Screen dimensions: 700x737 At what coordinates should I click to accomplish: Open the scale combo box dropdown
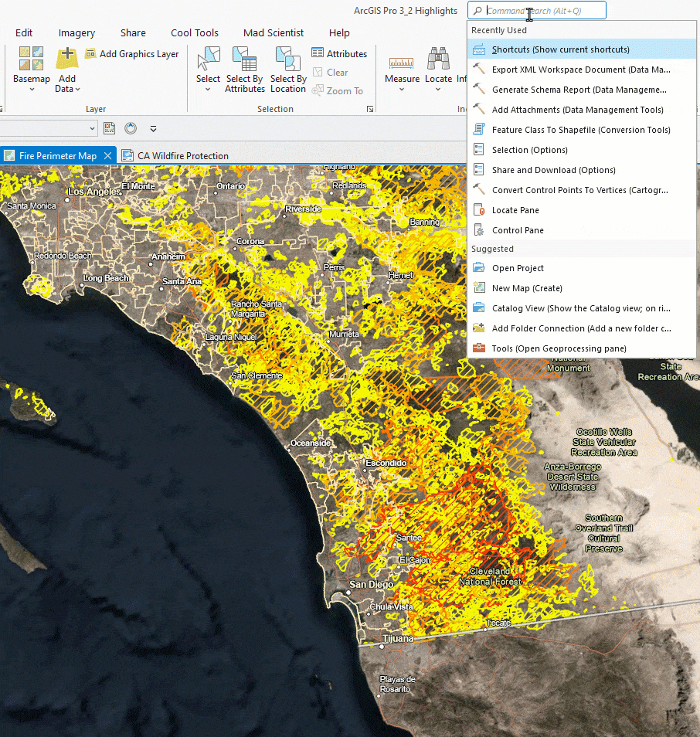coord(92,127)
